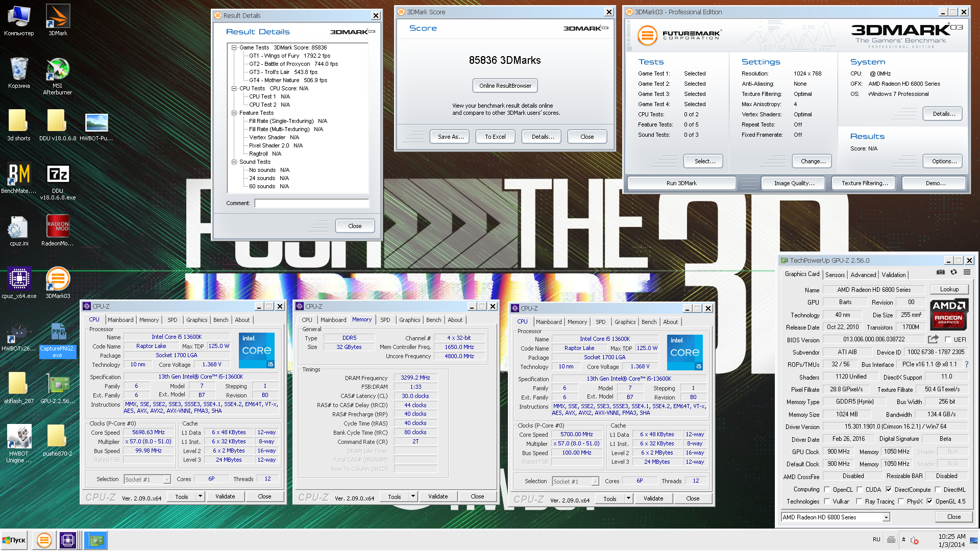
Task: Open the GPU-Z hamburger menu
Action: click(967, 272)
